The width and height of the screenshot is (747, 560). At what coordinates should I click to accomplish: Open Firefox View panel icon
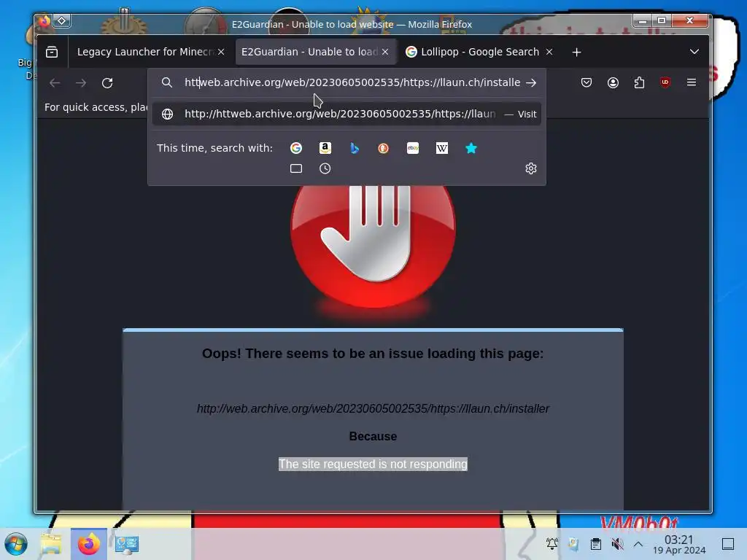(52, 52)
